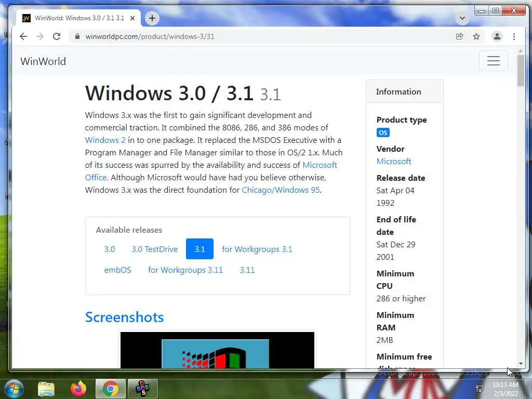Viewport: 532px width, 399px height.
Task: Reload the page with the refresh icon
Action: (57, 36)
